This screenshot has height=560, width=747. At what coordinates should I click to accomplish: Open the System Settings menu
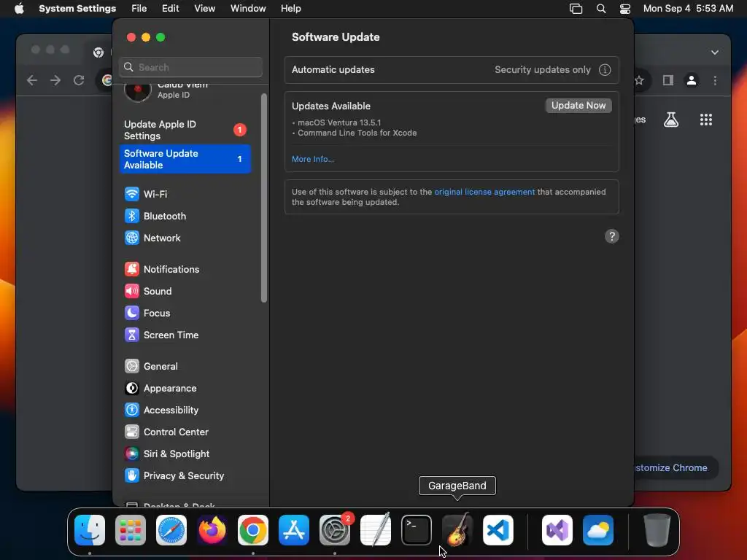[77, 9]
